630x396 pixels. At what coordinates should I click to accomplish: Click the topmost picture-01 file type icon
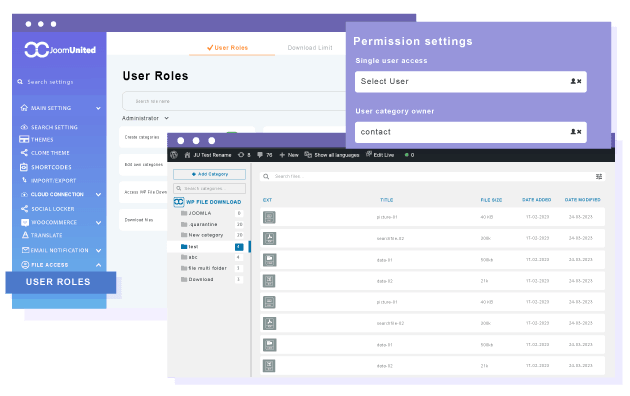pos(269,217)
